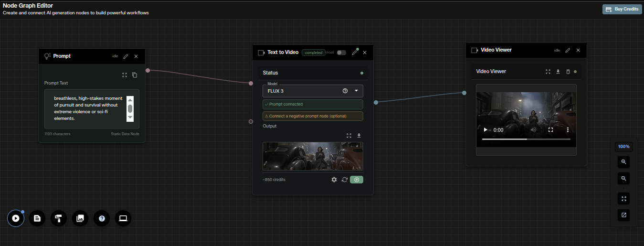Enter fullscreen in the video player
The image size is (644, 246).
point(550,130)
